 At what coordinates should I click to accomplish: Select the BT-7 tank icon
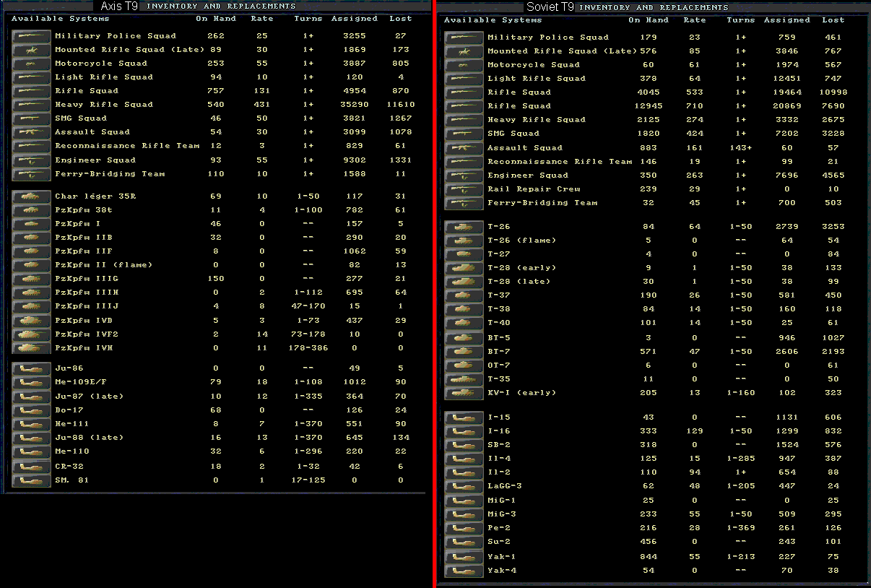point(464,352)
